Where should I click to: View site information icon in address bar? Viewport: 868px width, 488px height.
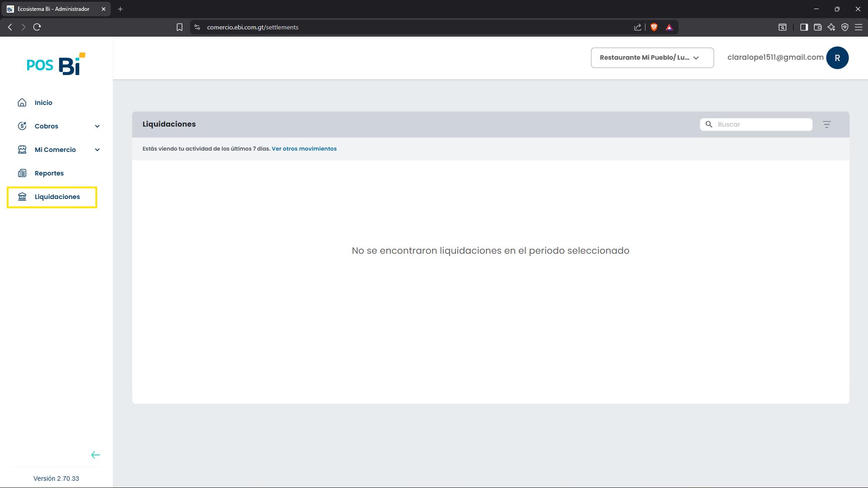[x=197, y=27]
